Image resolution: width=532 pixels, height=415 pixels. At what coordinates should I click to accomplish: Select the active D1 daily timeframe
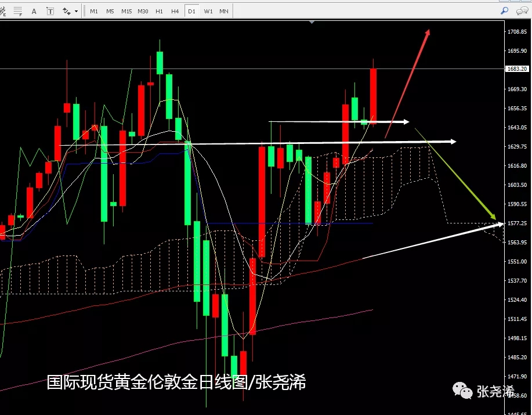click(x=191, y=11)
